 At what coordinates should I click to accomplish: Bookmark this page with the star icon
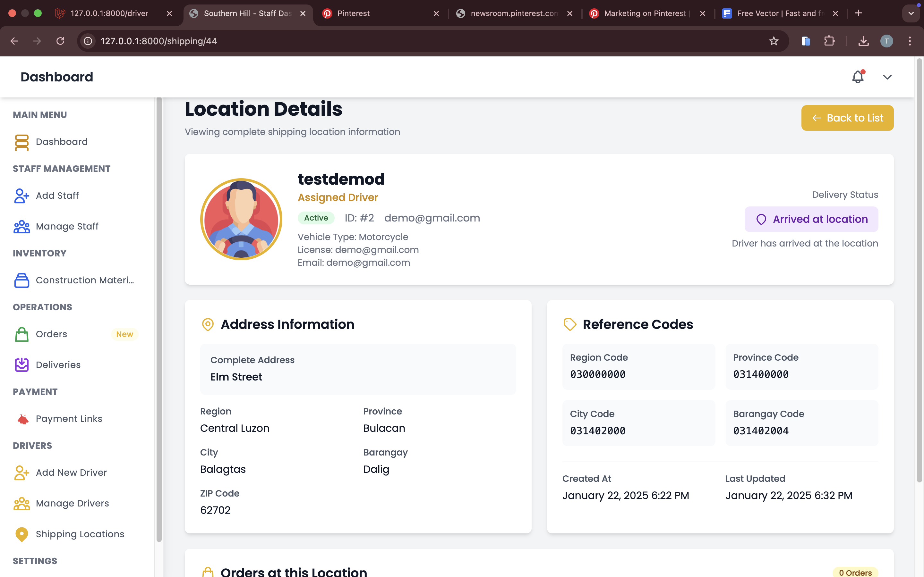click(x=774, y=41)
